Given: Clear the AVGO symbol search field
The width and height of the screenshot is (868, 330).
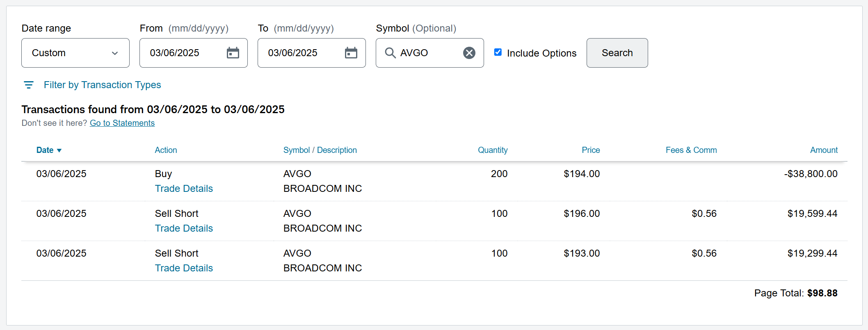Looking at the screenshot, I should [469, 53].
